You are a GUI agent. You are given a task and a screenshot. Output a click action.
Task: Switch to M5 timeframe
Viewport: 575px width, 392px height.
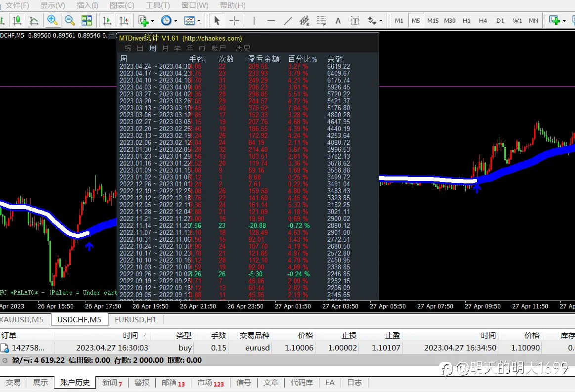point(415,21)
